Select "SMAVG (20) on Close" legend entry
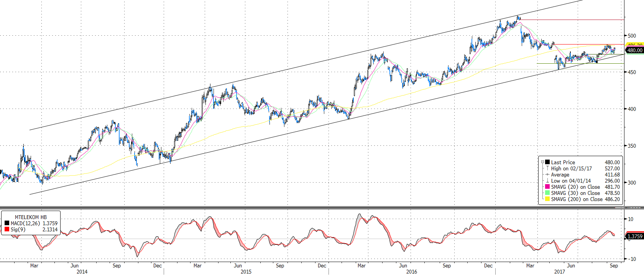Screen dimensions: 644x277 pos(575,187)
